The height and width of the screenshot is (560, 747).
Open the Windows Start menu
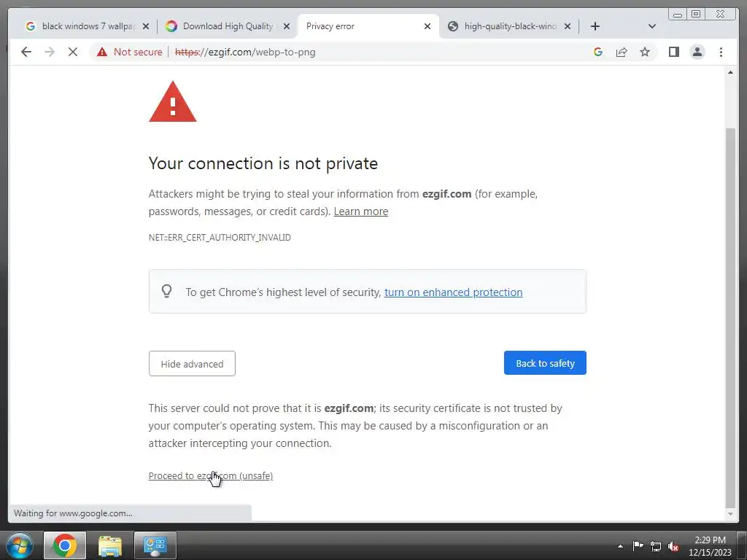(x=20, y=545)
